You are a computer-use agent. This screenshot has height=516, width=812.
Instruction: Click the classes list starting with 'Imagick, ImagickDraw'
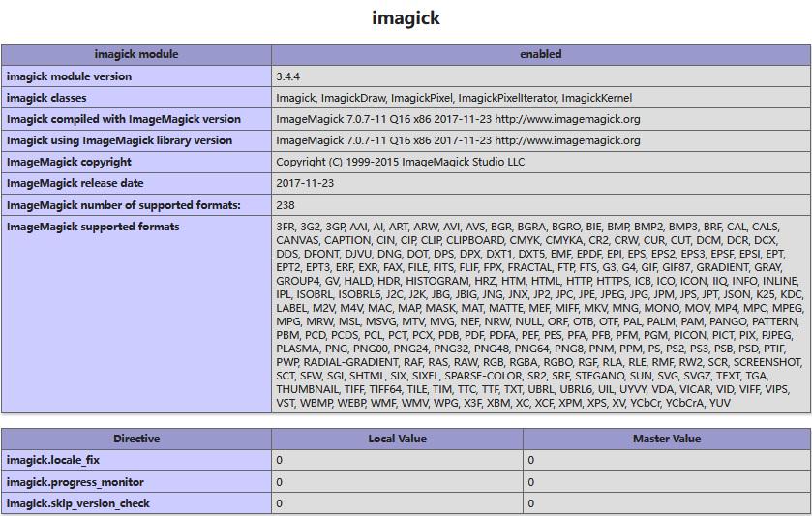click(454, 98)
